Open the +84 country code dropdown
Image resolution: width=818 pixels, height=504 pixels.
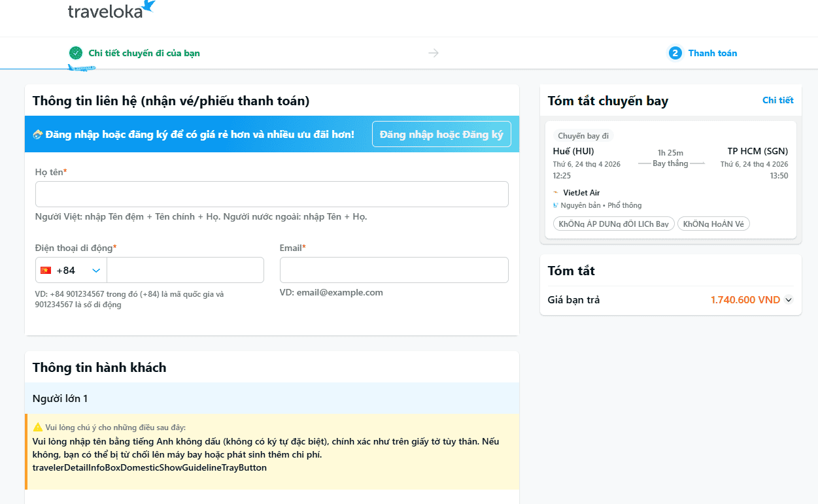[x=96, y=270]
